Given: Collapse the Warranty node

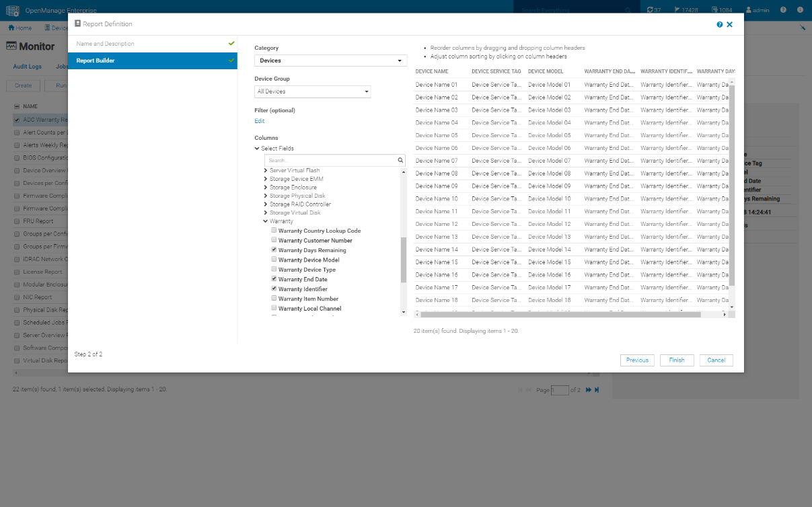Looking at the screenshot, I should coord(266,221).
